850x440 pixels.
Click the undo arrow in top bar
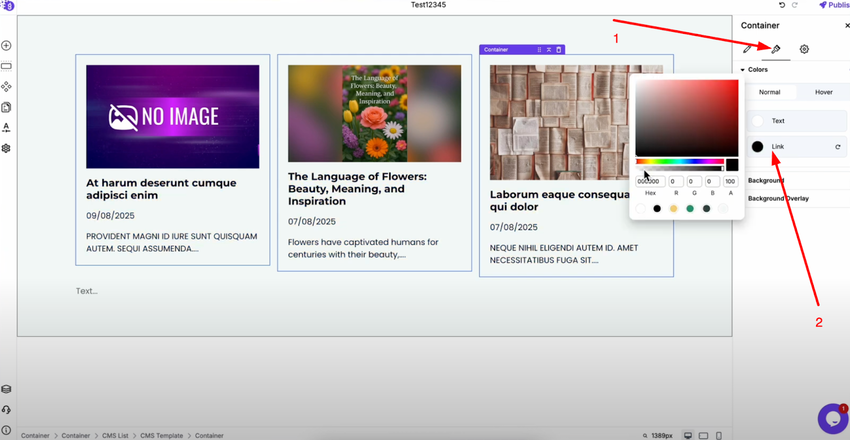tap(782, 5)
